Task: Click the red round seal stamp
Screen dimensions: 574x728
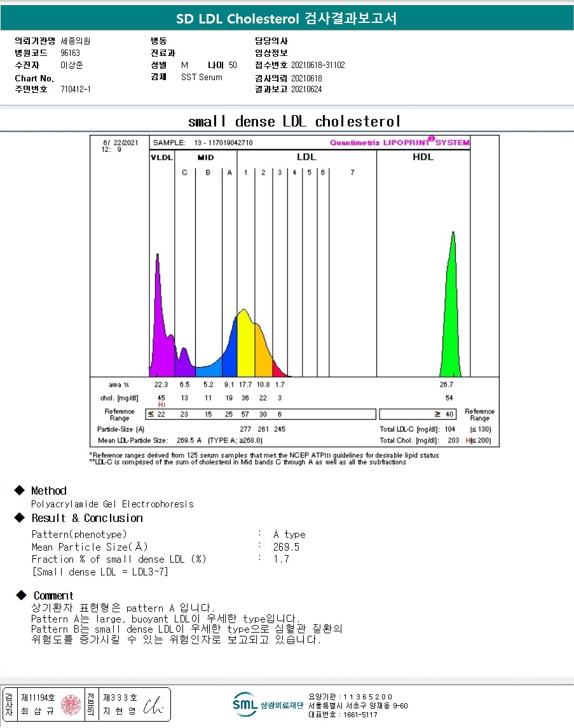Action: (x=71, y=704)
